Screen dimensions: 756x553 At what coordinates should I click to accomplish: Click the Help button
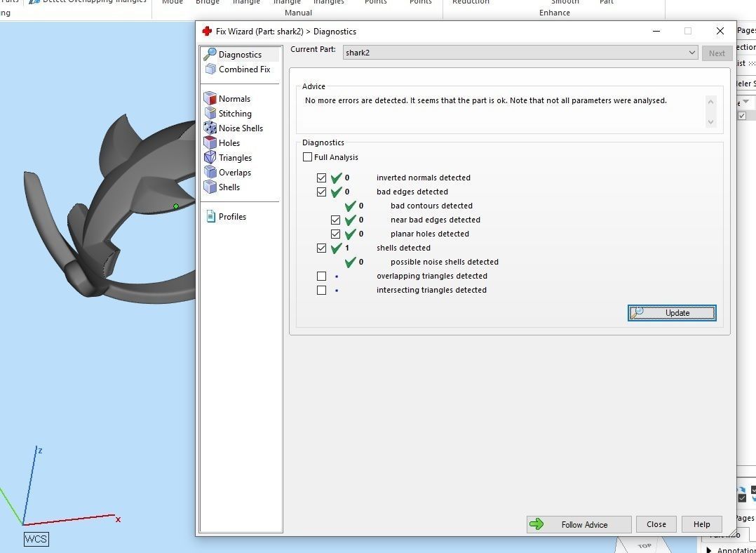701,524
